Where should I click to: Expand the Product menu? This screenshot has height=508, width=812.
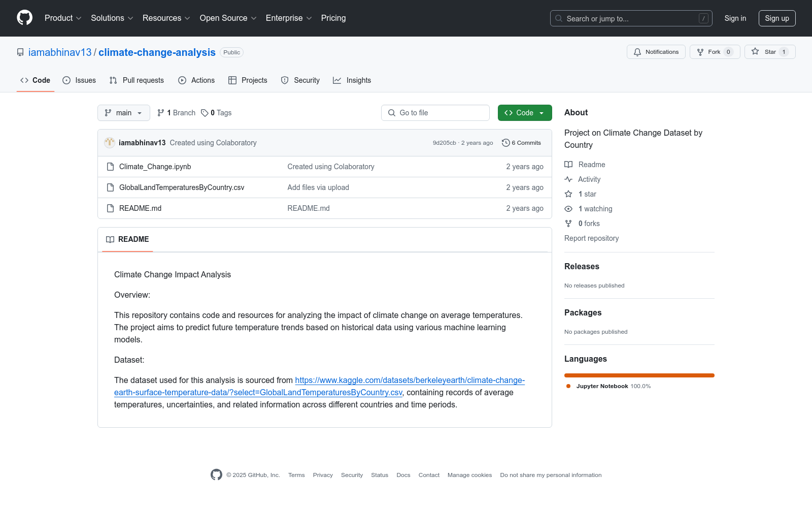coord(63,18)
